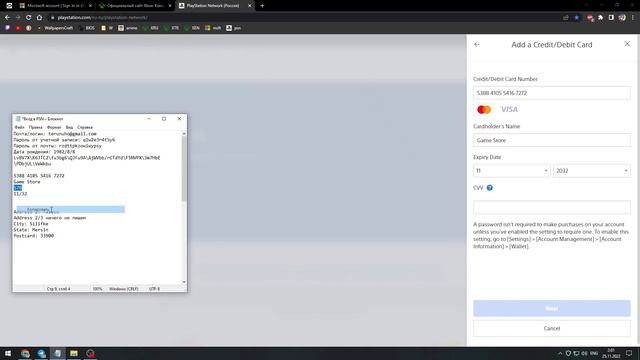The height and width of the screenshot is (360, 640).
Task: Click the 'City:' line in Notepad
Action: 31,224
